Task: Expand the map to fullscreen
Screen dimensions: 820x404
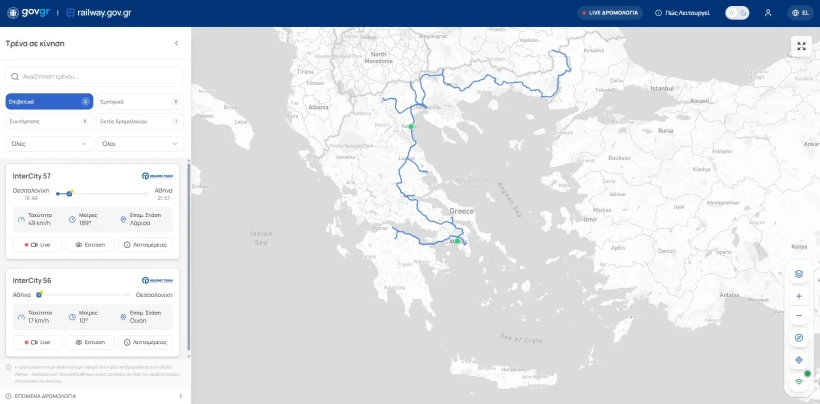Action: 801,46
